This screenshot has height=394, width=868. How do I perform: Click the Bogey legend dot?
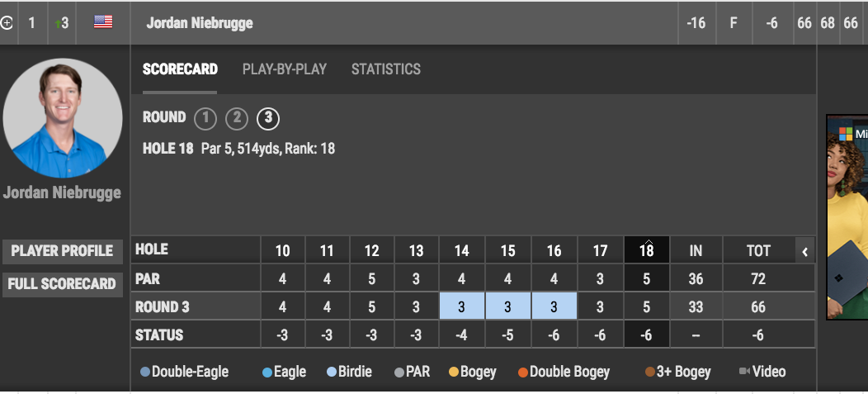click(x=454, y=372)
